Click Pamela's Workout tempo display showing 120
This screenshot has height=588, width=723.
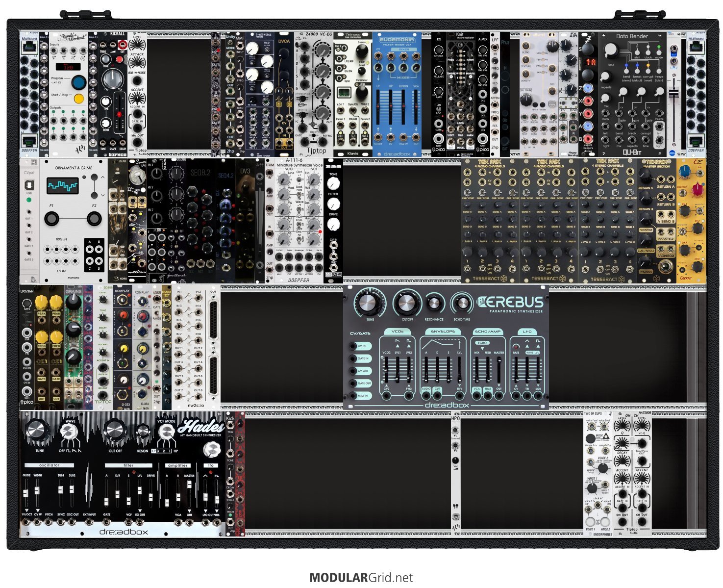point(68,67)
